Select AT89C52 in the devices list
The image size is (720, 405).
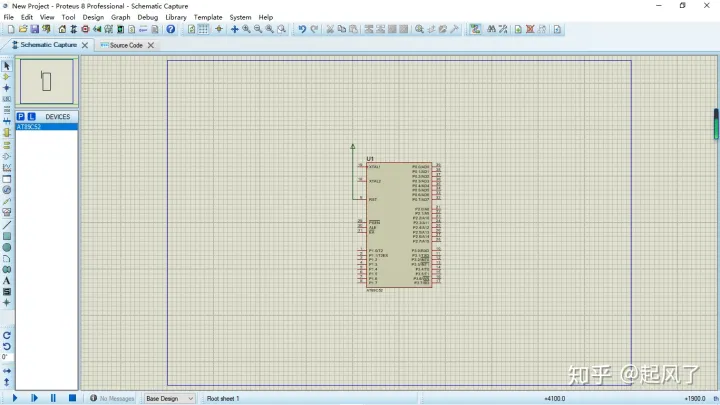point(30,127)
